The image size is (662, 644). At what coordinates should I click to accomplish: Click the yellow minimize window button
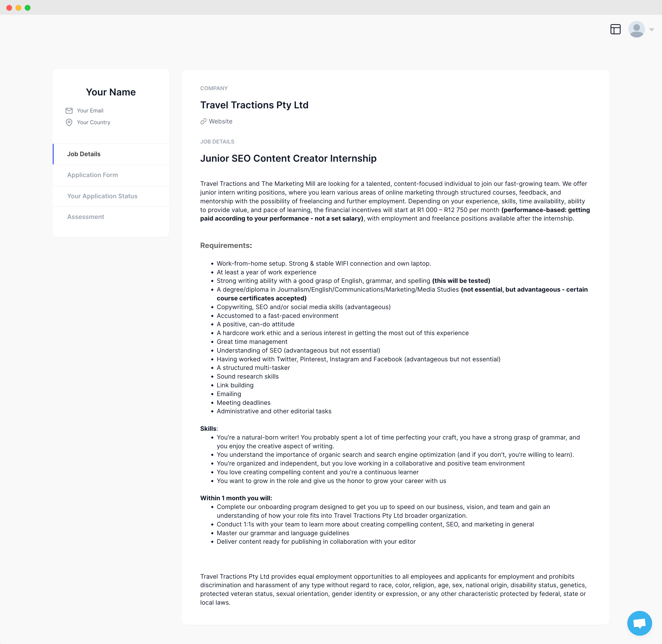pos(18,8)
